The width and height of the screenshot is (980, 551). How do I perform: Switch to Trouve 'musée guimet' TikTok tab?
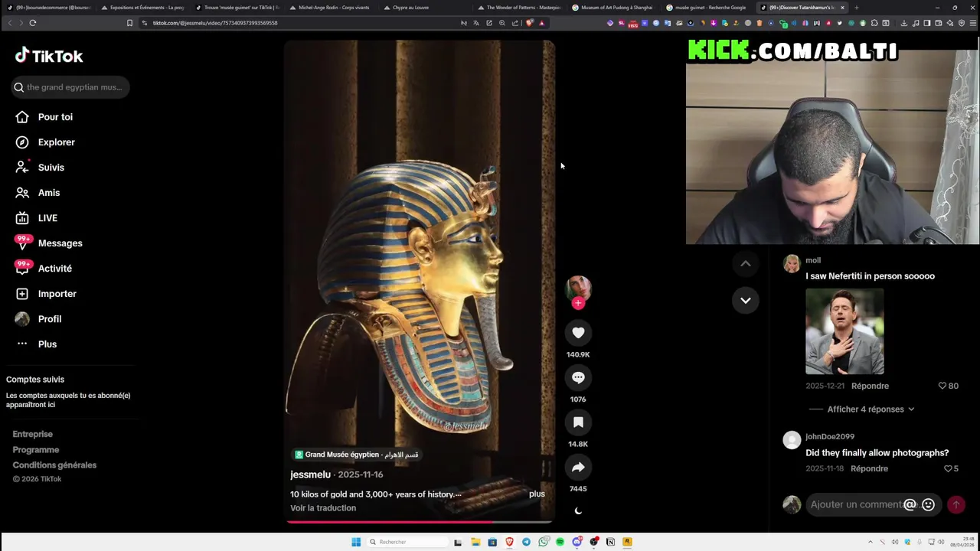pos(237,8)
